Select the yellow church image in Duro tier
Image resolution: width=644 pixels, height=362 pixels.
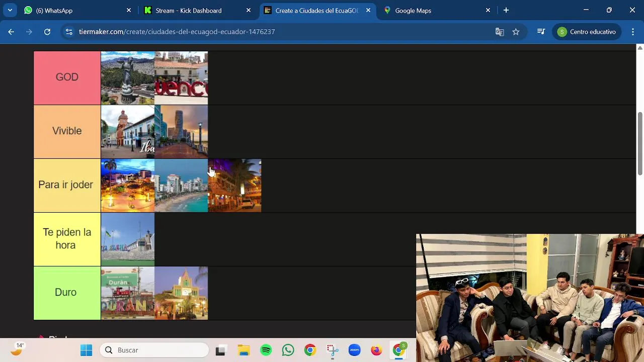pos(181,293)
